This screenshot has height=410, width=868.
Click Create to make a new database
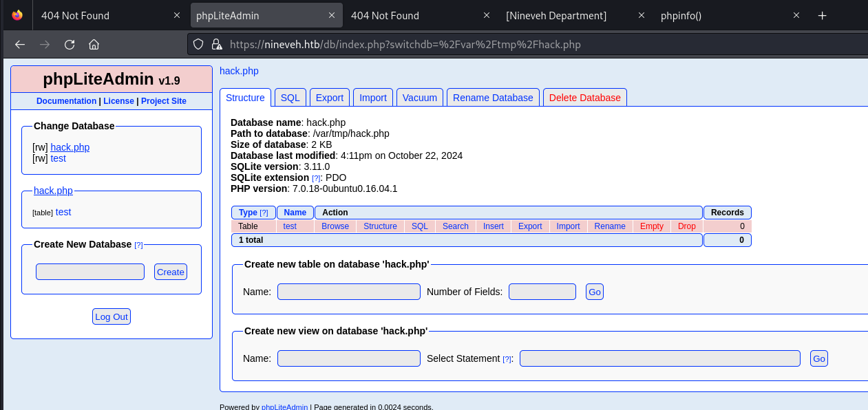[x=170, y=272]
